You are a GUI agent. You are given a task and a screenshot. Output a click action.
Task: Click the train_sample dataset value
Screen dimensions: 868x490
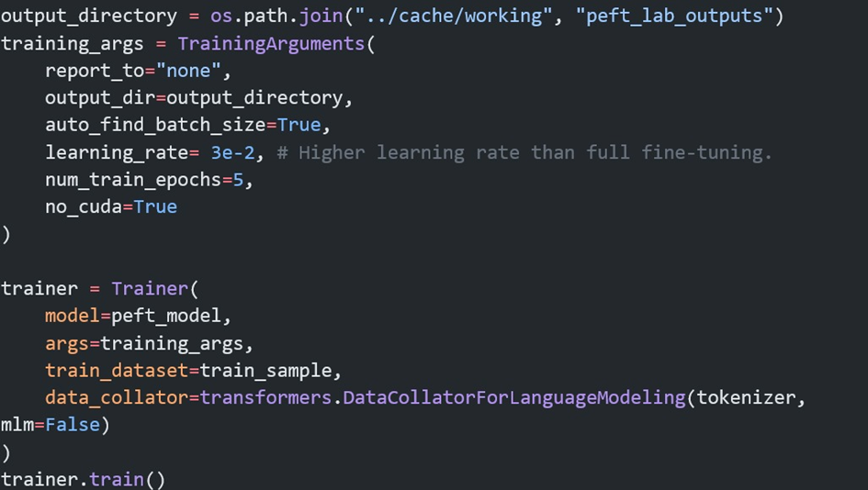click(x=270, y=371)
